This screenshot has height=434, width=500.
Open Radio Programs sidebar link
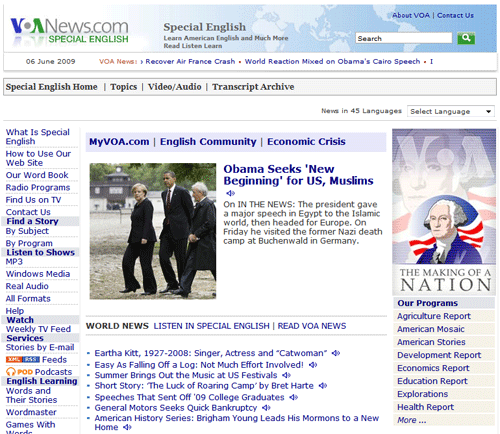tap(38, 187)
